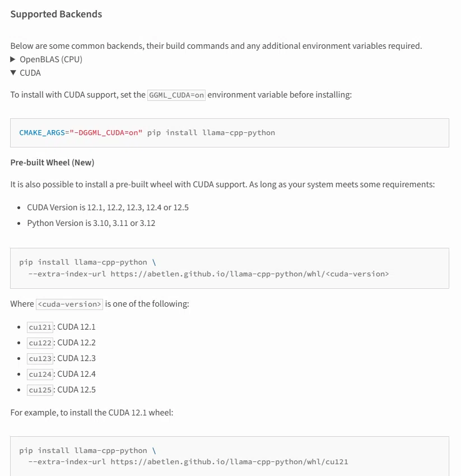Click the CUDA Version requirements bullet
The height and width of the screenshot is (476, 461).
(x=108, y=207)
